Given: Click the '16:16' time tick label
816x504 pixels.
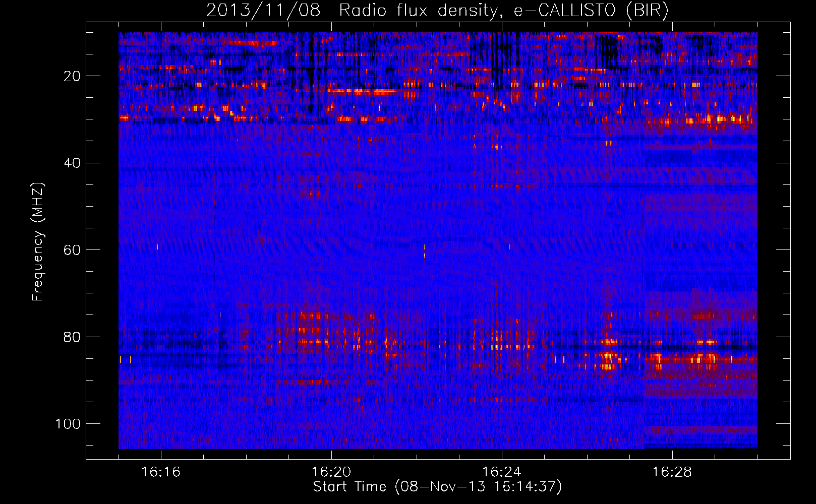Looking at the screenshot, I should point(161,472).
